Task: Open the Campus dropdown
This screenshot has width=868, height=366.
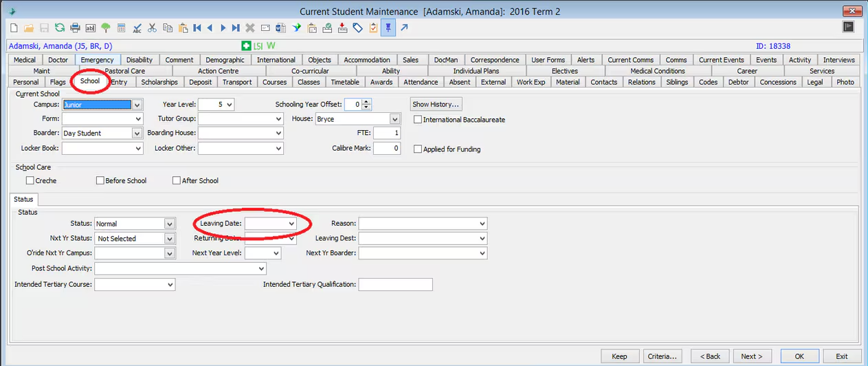Action: click(x=137, y=105)
